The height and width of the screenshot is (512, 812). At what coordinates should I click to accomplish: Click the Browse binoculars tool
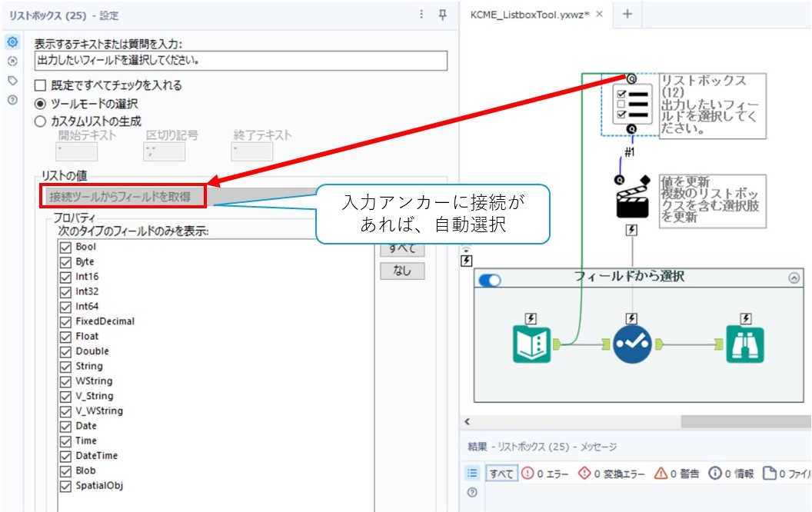pos(744,344)
